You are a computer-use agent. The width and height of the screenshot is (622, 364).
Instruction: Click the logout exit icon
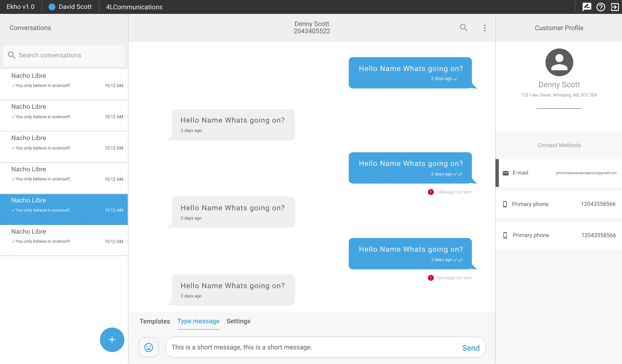tap(615, 7)
